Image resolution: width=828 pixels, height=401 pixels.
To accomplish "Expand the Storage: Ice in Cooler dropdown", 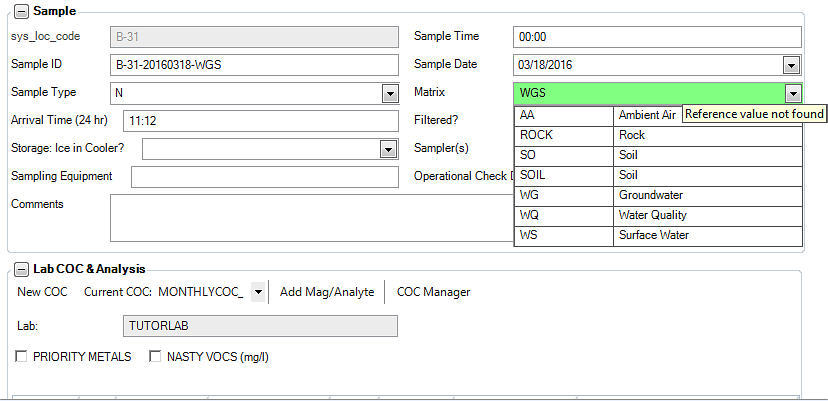I will [388, 149].
